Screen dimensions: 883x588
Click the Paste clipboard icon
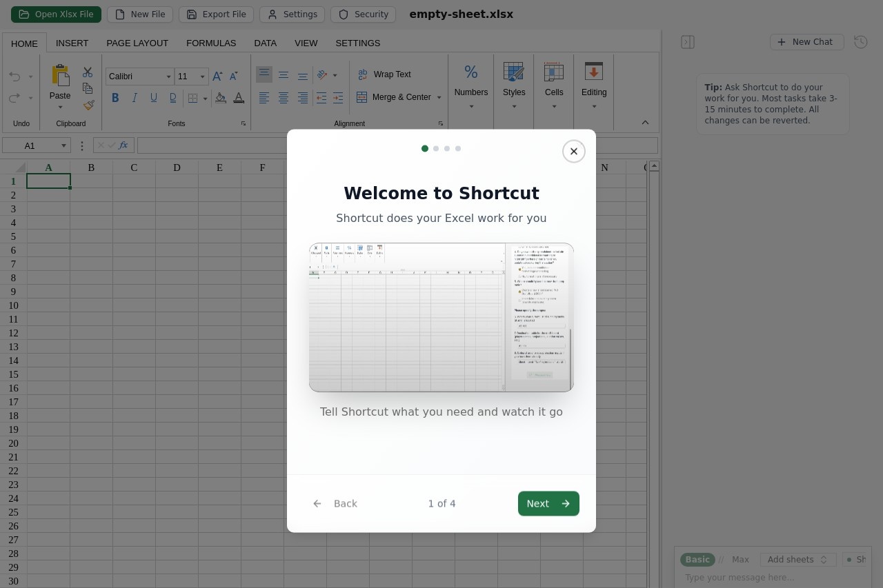point(60,76)
